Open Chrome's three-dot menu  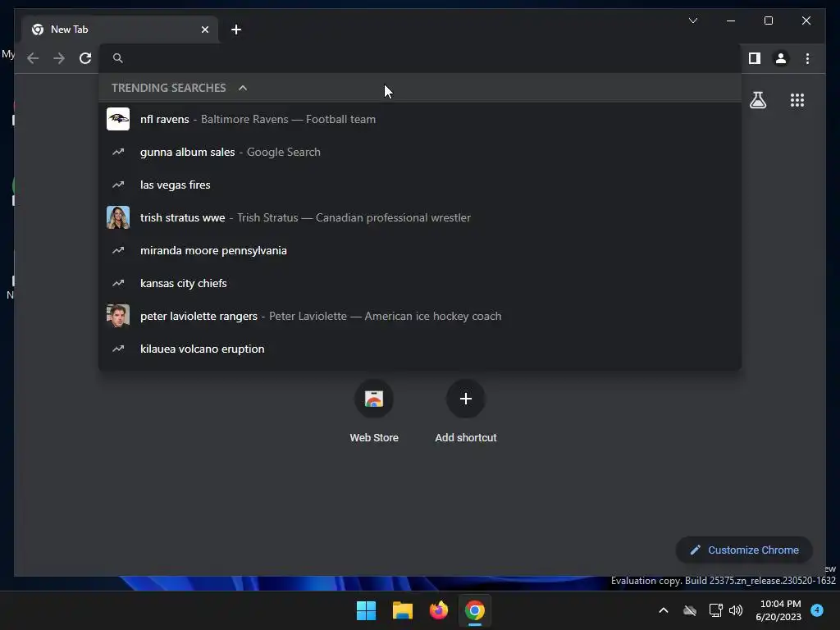click(807, 58)
